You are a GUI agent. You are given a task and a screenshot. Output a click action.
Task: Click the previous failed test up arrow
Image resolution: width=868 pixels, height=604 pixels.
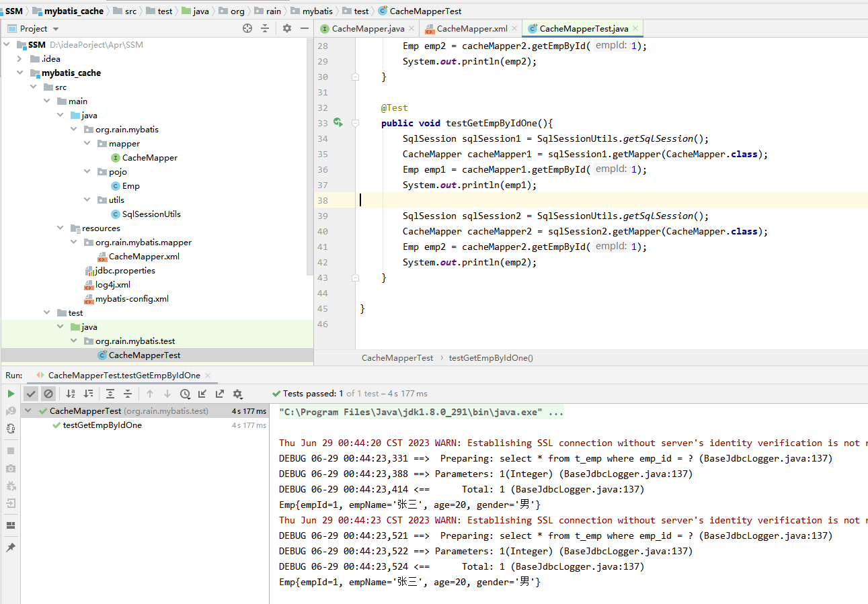click(x=150, y=394)
